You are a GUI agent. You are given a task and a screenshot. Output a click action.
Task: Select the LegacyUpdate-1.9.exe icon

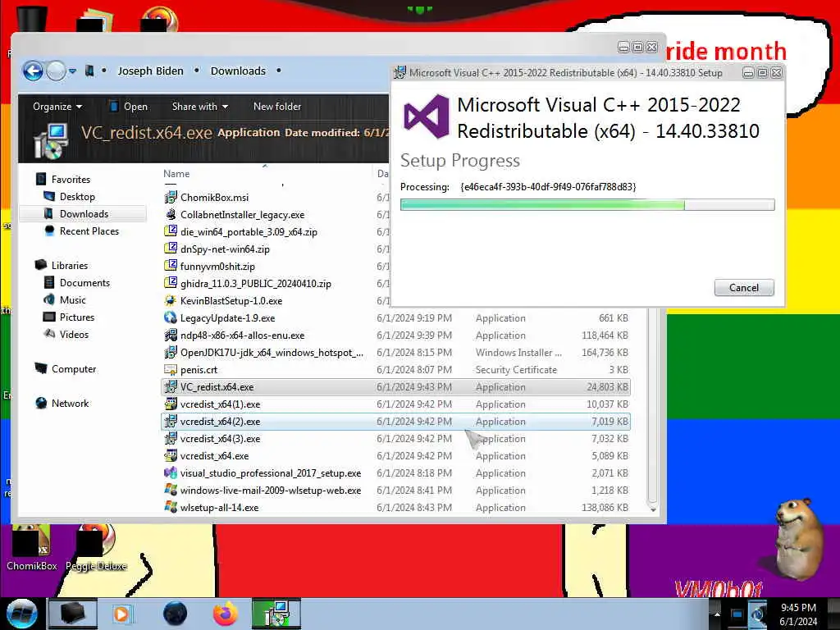pos(171,317)
